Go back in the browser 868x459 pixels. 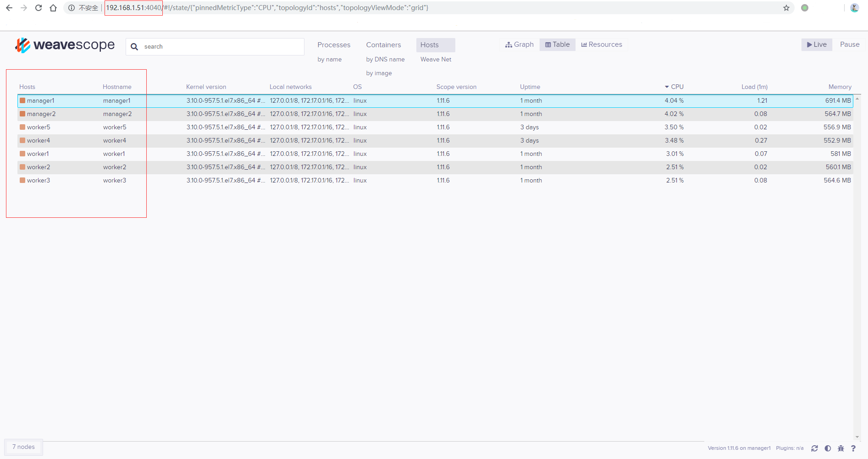9,8
